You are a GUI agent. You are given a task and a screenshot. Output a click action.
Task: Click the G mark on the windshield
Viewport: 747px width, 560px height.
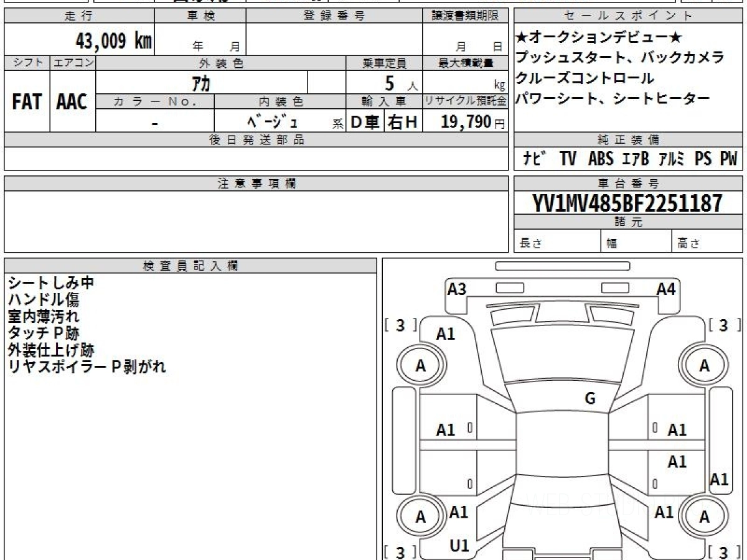coord(590,399)
